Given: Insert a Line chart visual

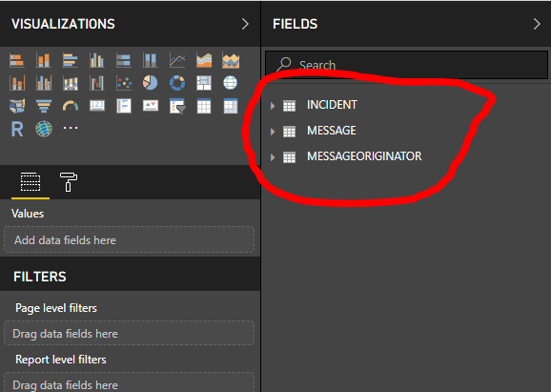Looking at the screenshot, I should [x=177, y=60].
